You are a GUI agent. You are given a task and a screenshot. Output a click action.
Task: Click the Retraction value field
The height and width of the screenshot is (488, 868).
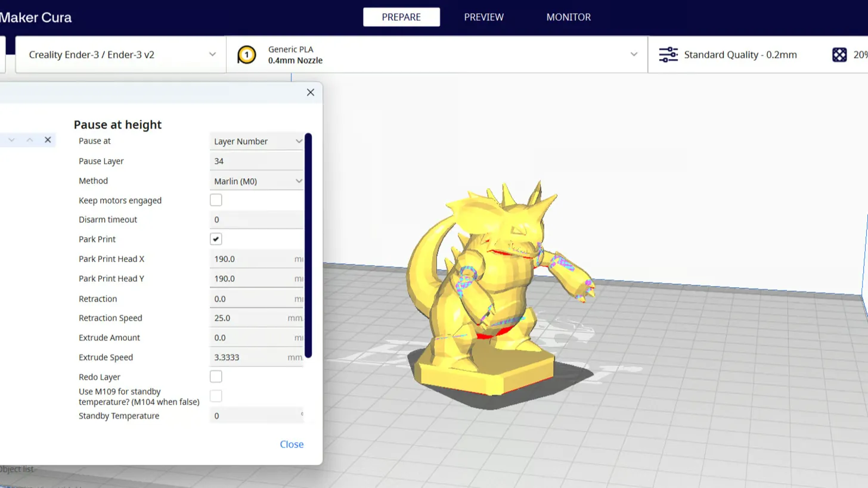click(257, 299)
